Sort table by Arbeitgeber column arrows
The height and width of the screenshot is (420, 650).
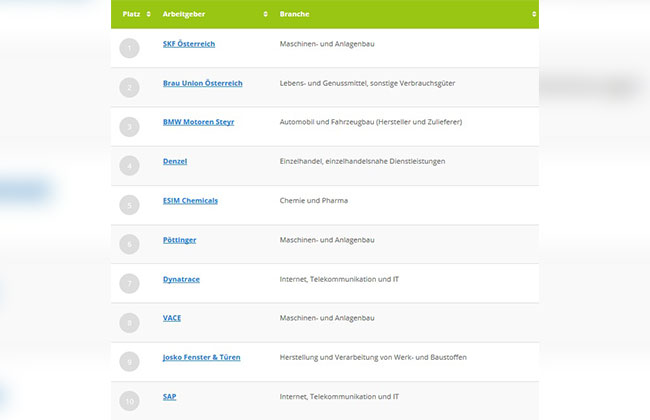click(x=265, y=14)
